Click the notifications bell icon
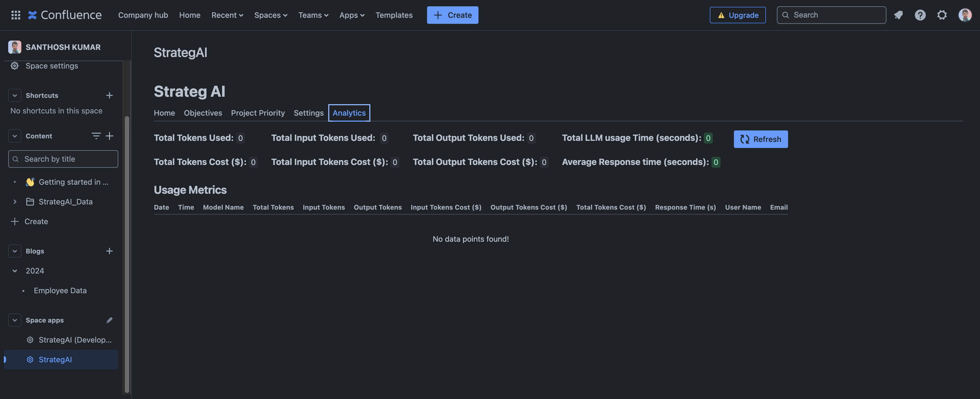980x399 pixels. pos(898,15)
